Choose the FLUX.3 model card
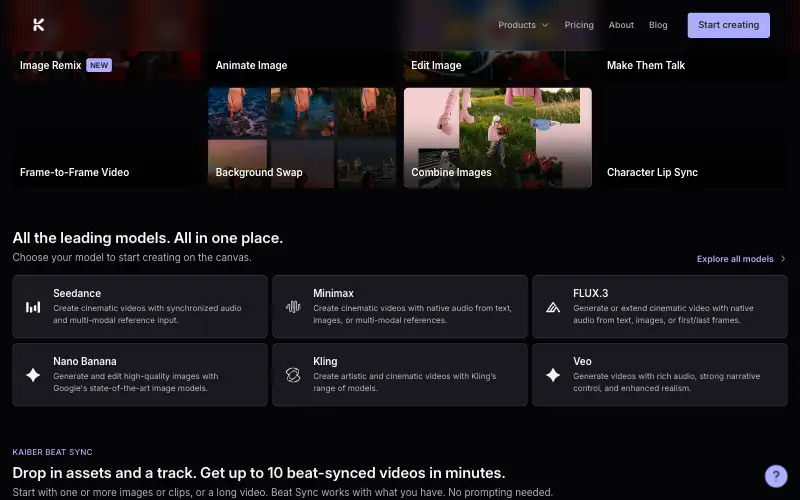 (x=660, y=307)
